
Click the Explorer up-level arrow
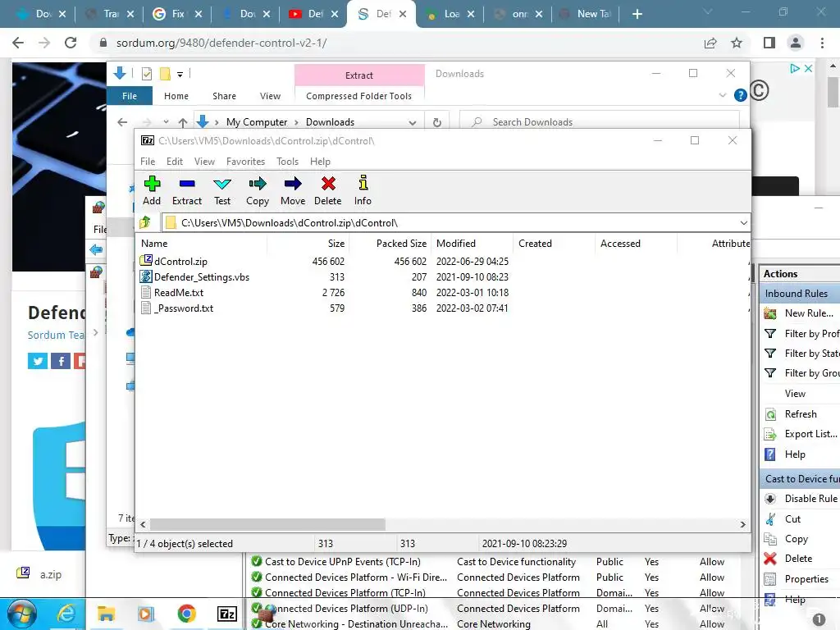(183, 122)
